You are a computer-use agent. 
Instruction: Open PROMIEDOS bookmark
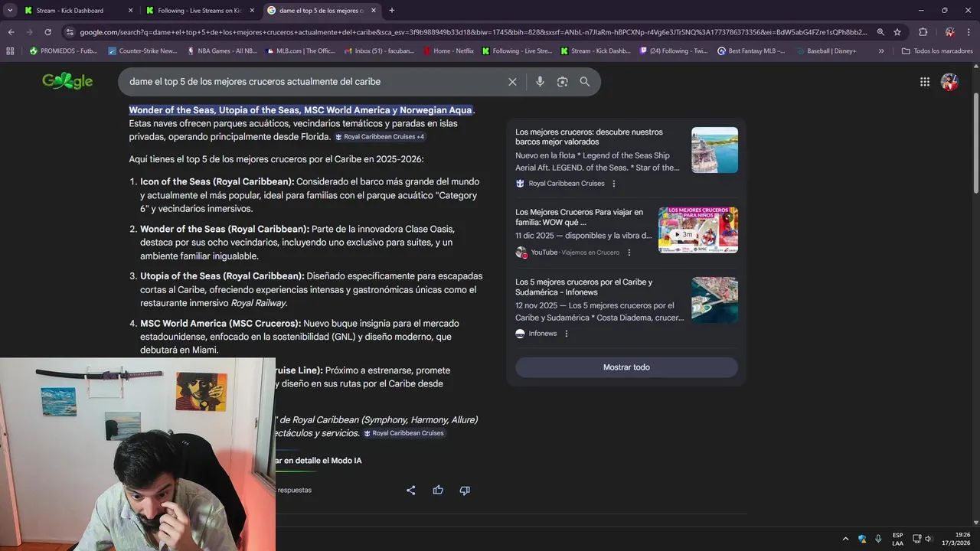(x=64, y=51)
